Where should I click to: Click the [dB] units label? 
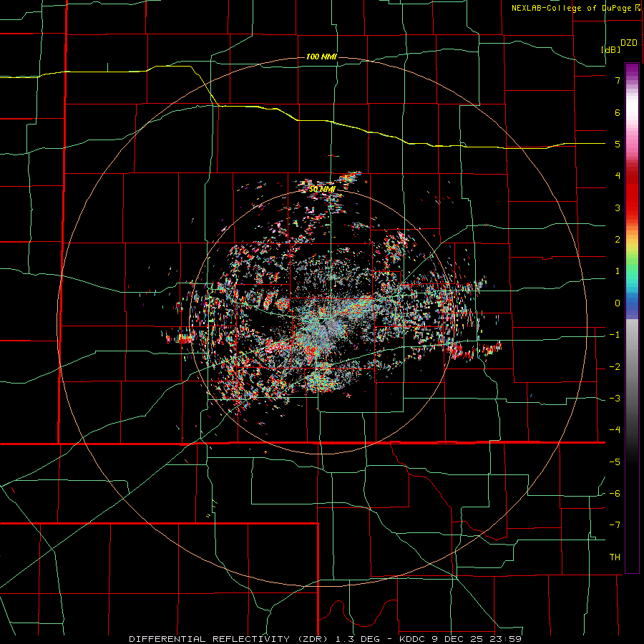click(x=611, y=49)
